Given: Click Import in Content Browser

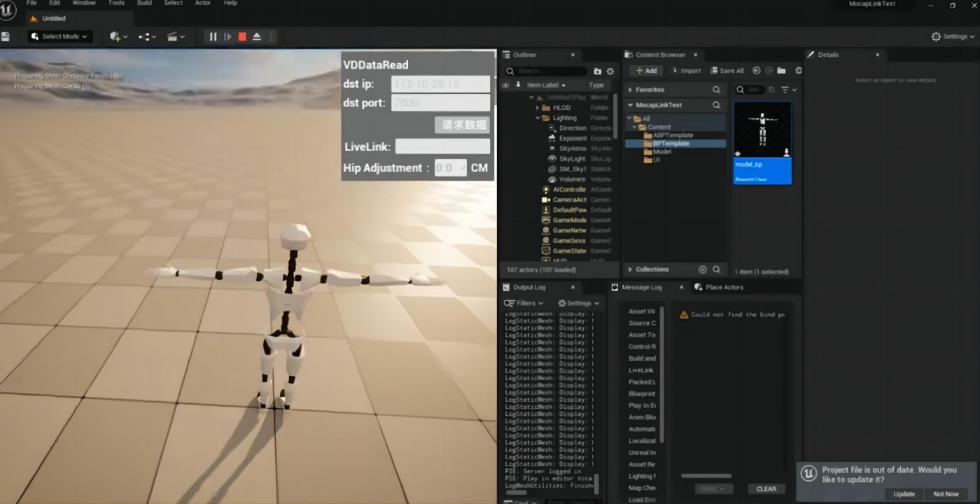Looking at the screenshot, I should (x=687, y=71).
